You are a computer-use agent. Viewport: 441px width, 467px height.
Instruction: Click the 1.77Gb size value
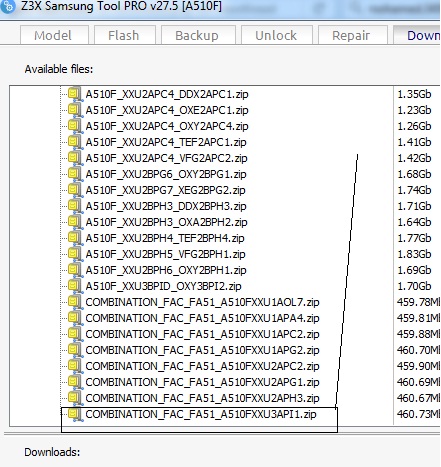[414, 238]
